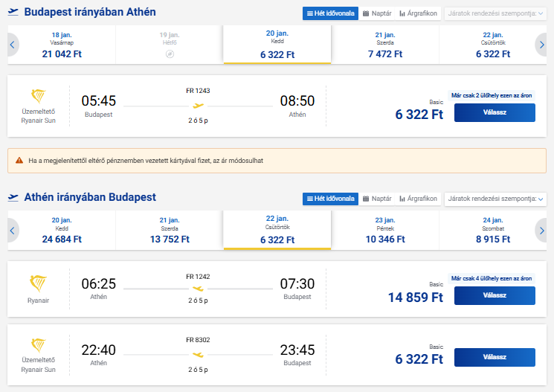Select Hét idővonala view for return flights

coord(330,199)
